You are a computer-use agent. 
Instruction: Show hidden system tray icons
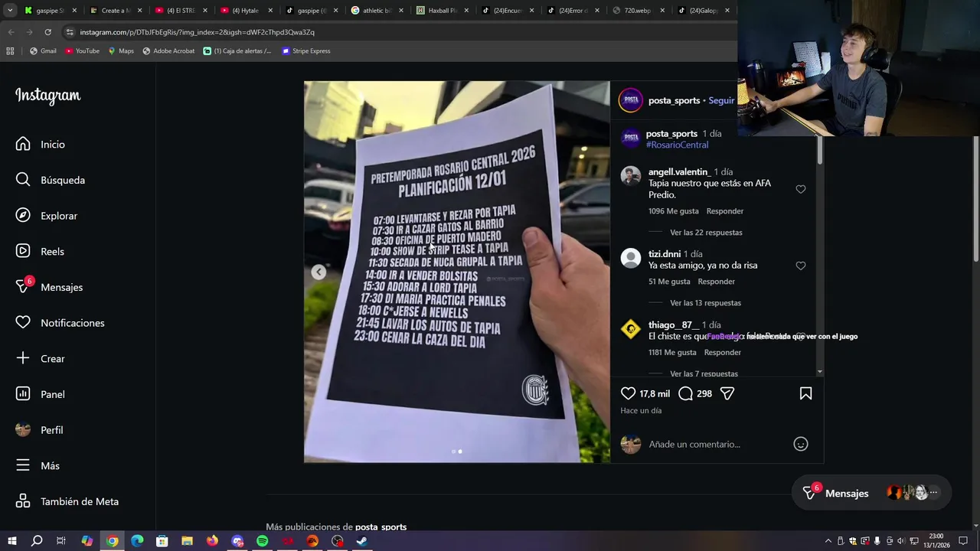point(828,541)
